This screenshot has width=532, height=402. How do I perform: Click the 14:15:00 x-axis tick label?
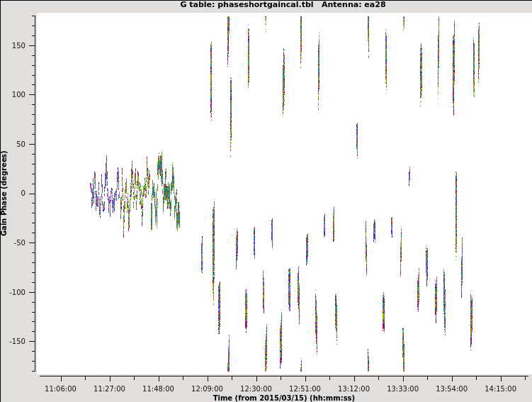[x=500, y=389]
